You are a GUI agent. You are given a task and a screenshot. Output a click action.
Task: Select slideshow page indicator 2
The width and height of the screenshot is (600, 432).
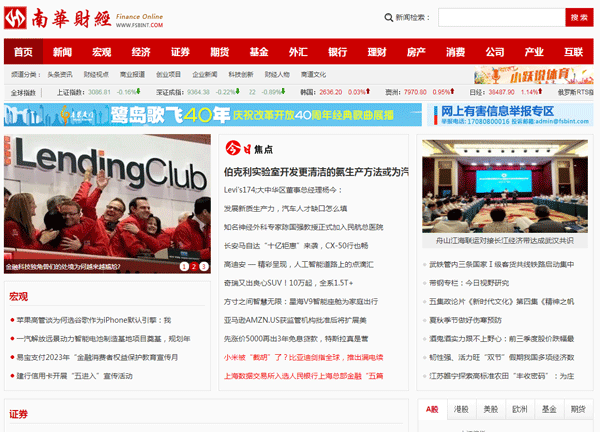194,266
